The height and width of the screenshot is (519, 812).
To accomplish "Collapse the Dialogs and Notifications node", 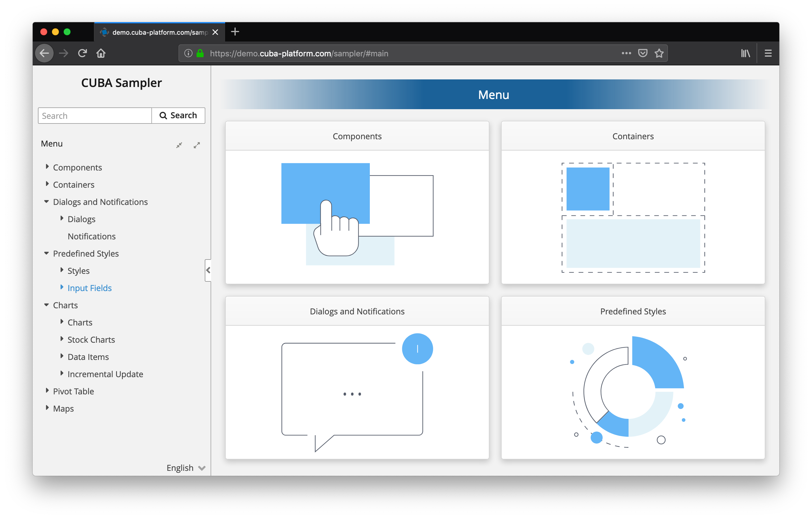I will pyautogui.click(x=47, y=201).
